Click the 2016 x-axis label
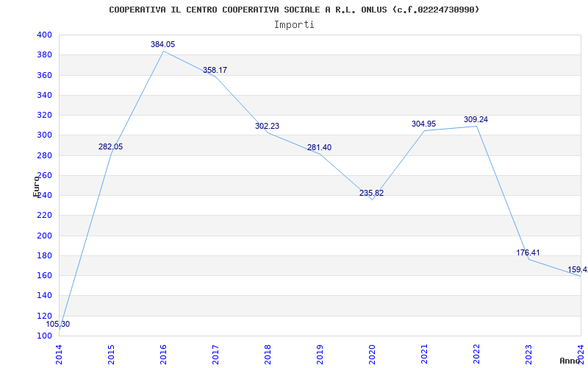Screen dimensions: 588x368 (x=163, y=355)
